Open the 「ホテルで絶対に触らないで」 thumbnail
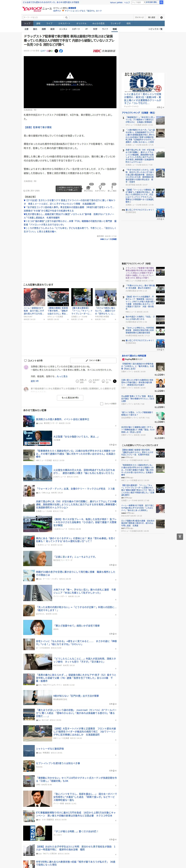This screenshot has height=868, width=186. click(x=106, y=297)
